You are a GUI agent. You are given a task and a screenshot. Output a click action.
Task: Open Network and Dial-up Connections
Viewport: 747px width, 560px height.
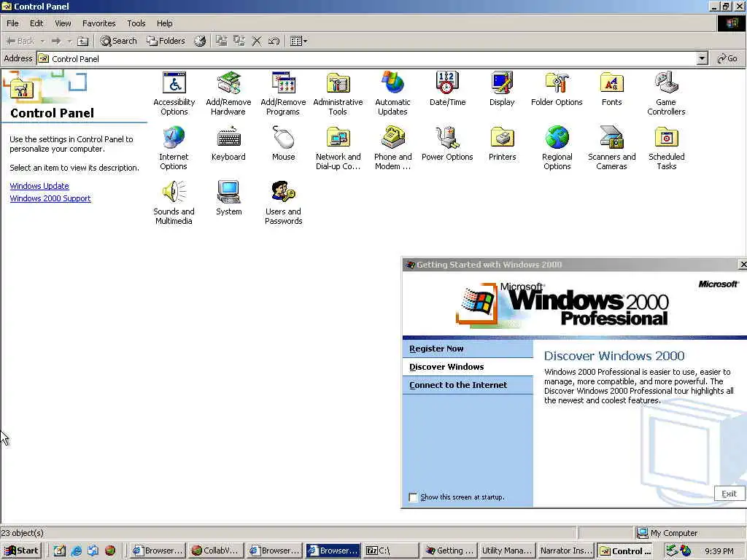(x=338, y=147)
